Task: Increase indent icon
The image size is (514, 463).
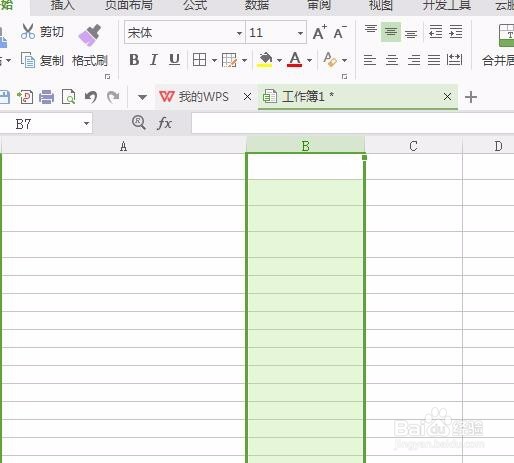Action: point(456,32)
